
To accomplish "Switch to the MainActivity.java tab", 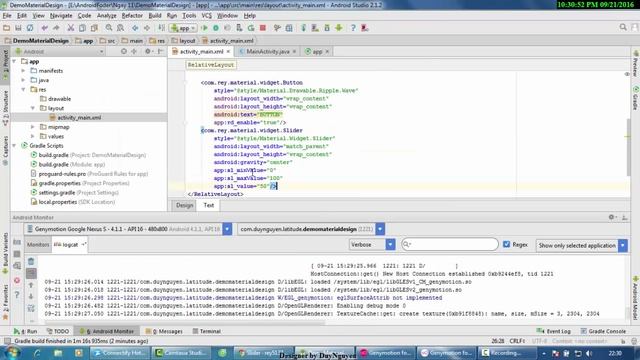I will [x=268, y=51].
